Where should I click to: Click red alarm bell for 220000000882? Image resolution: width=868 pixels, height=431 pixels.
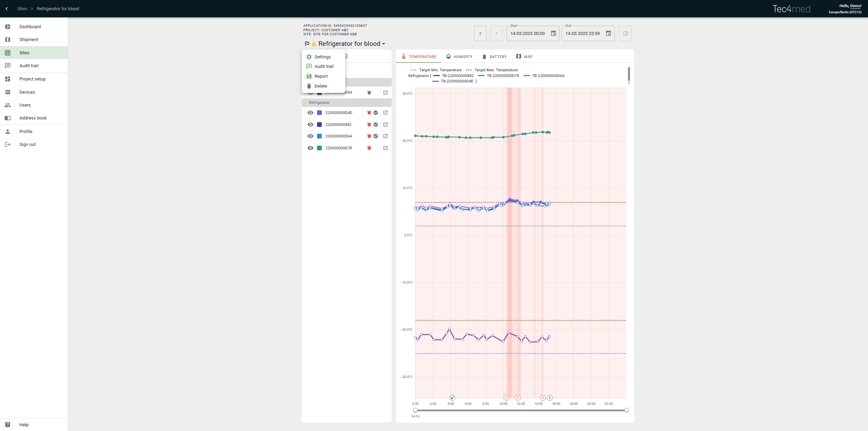point(369,125)
